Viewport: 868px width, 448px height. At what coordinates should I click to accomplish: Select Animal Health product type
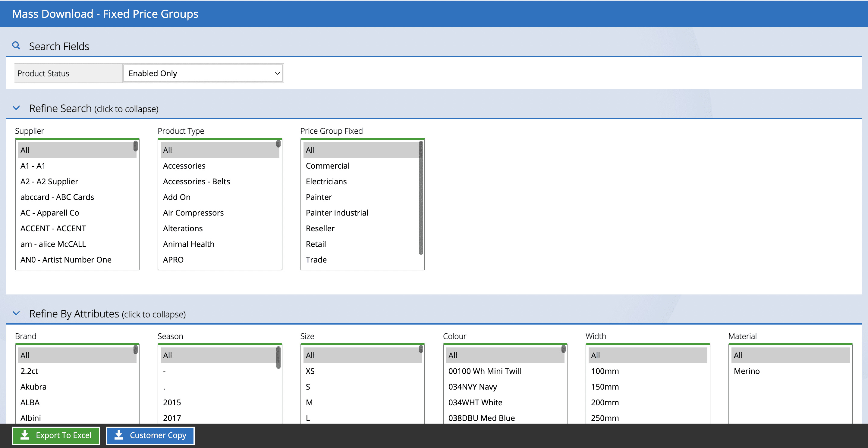pyautogui.click(x=220, y=244)
